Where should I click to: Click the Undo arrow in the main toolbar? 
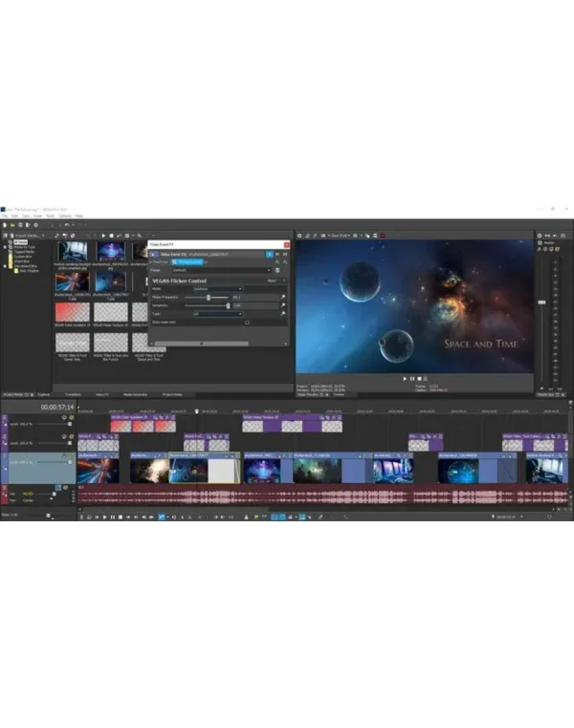point(66,225)
